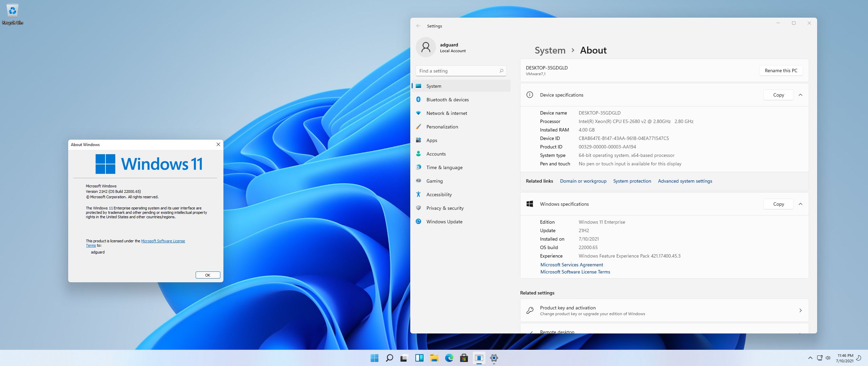Open the Personalization section

(442, 127)
